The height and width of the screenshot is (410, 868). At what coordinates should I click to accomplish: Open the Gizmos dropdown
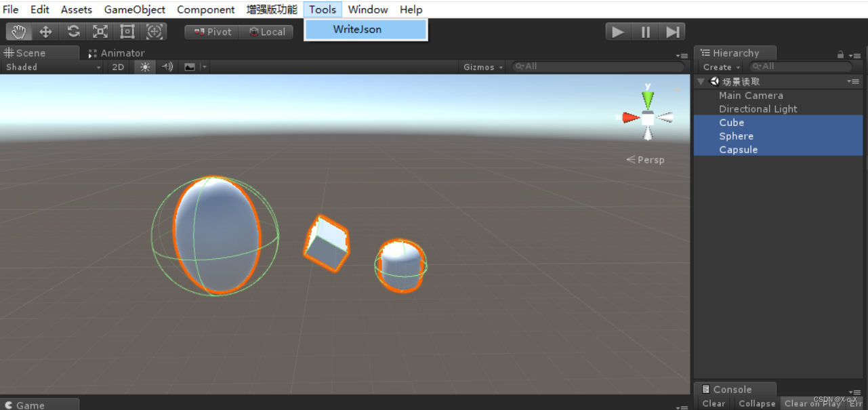(x=482, y=66)
